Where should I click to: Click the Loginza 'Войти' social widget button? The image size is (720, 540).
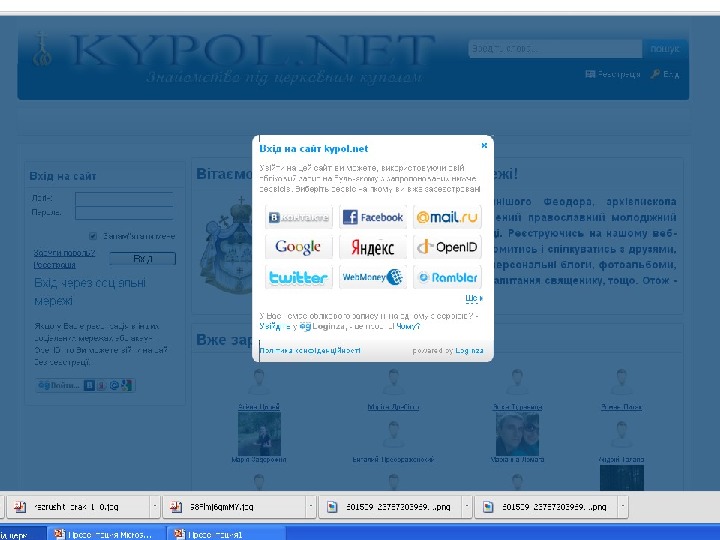click(85, 385)
